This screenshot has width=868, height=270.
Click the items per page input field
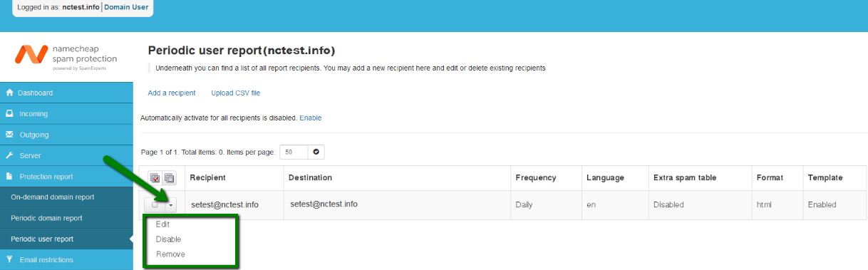coord(294,152)
